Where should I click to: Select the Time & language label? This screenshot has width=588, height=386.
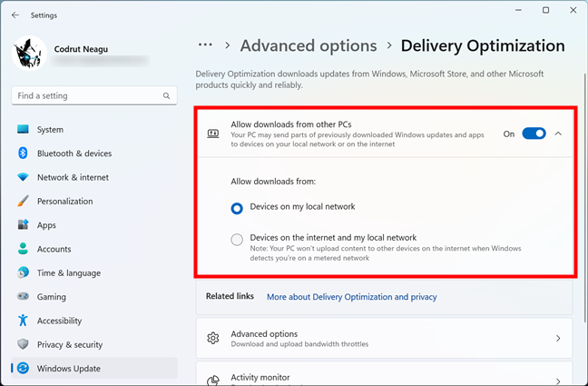pyautogui.click(x=69, y=273)
